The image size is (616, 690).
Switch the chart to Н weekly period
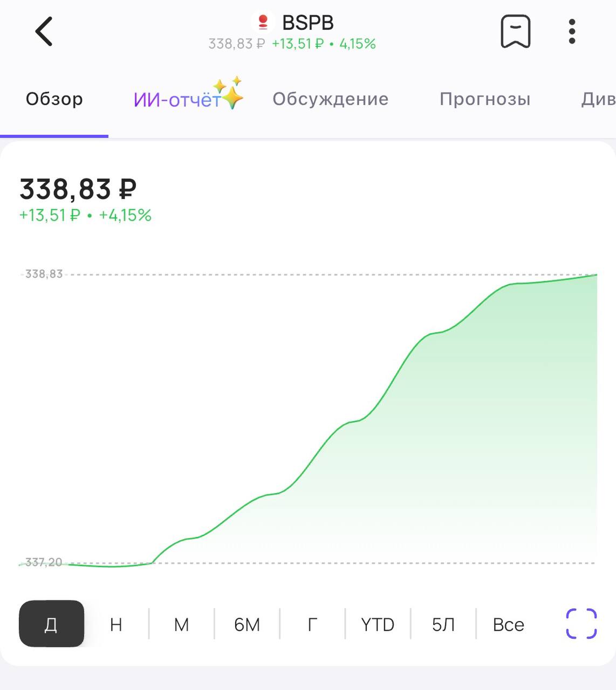click(116, 624)
